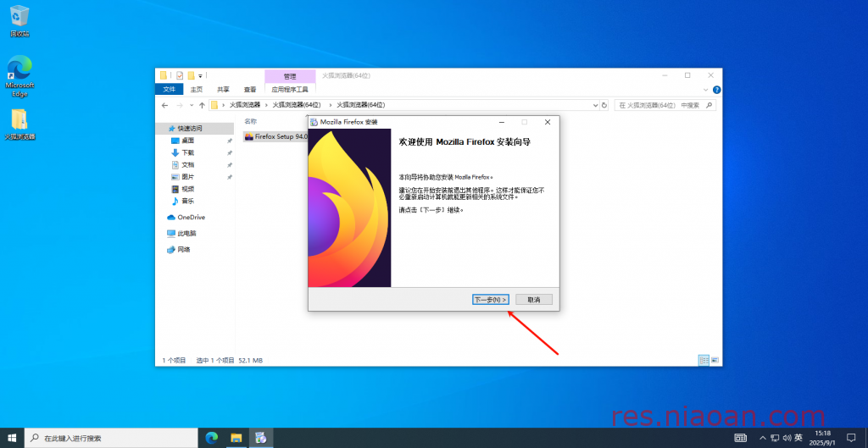Click first 火狐浏览器 breadcrumb in address bar
The width and height of the screenshot is (868, 448).
245,104
